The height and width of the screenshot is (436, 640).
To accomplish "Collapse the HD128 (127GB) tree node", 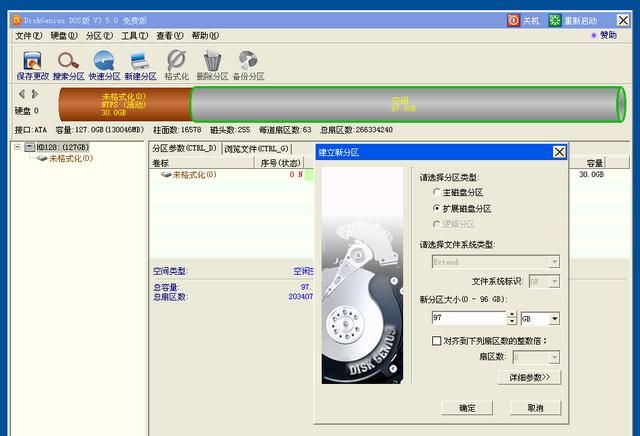I will click(x=18, y=147).
